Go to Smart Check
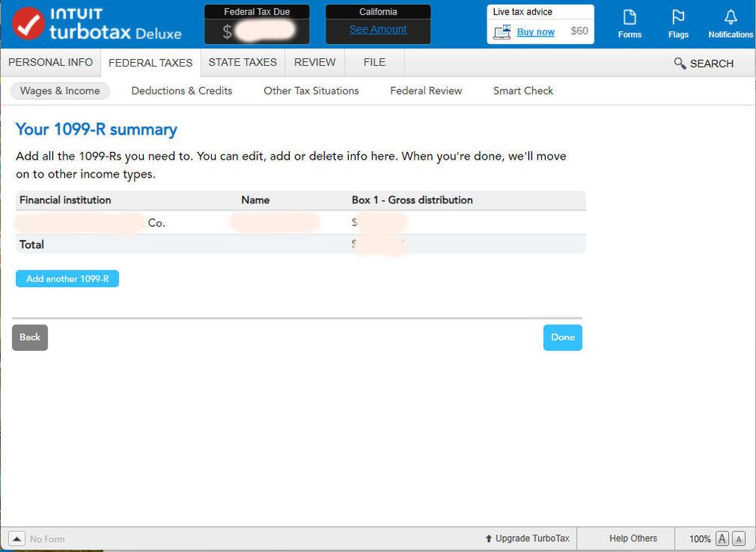This screenshot has height=552, width=756. click(523, 91)
